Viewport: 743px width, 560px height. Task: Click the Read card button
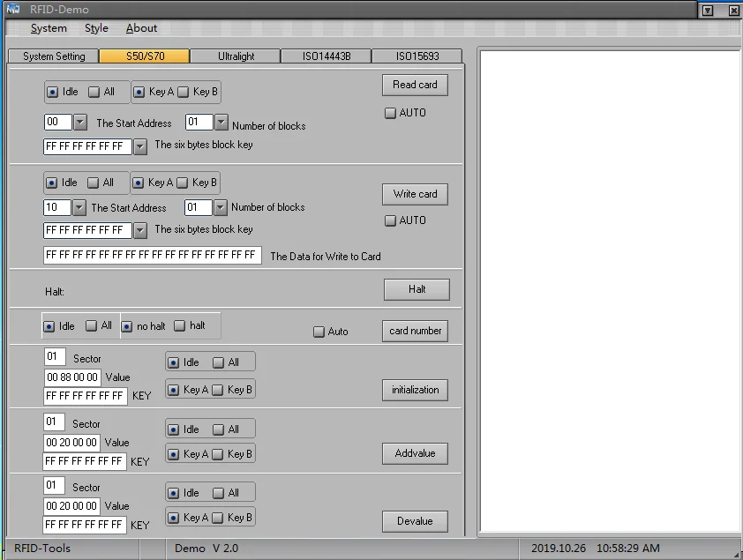tap(415, 86)
